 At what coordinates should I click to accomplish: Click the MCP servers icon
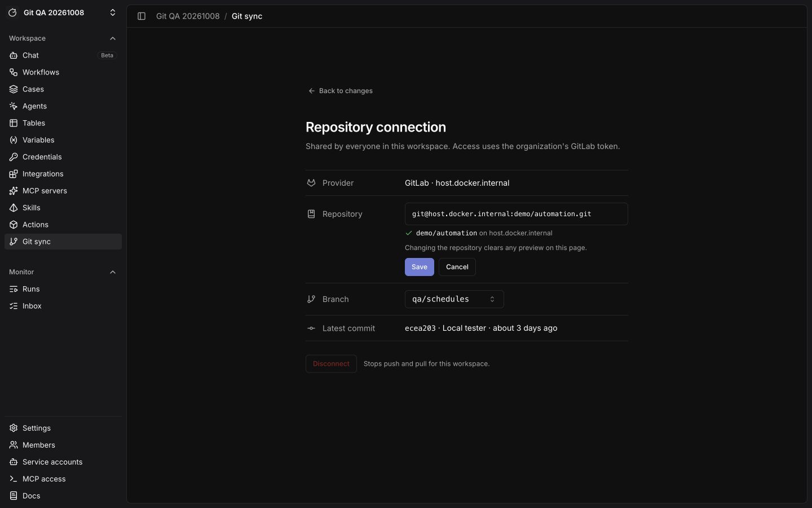click(x=14, y=191)
